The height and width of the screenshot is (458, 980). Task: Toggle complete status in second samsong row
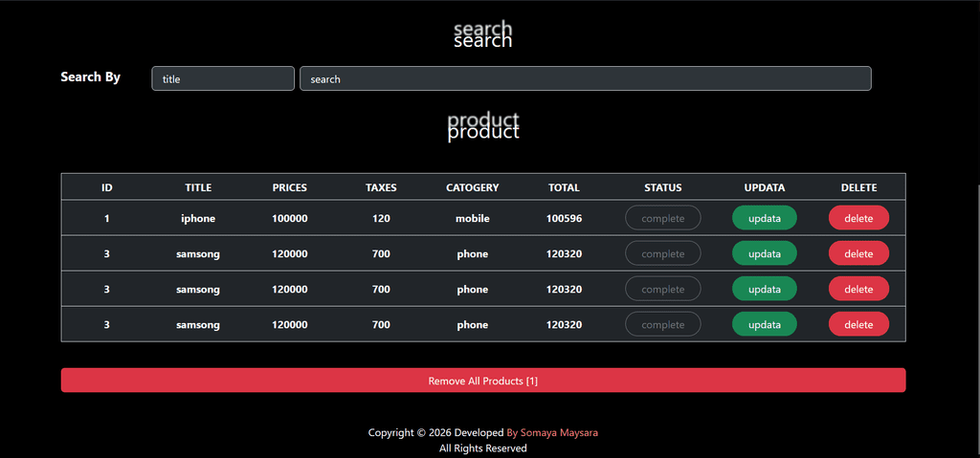[x=663, y=289]
